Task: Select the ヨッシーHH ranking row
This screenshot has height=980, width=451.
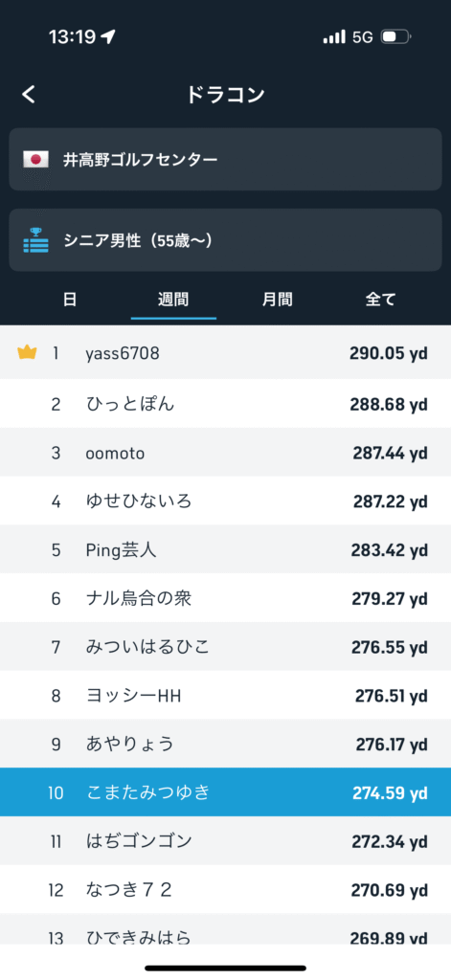Action: (225, 695)
